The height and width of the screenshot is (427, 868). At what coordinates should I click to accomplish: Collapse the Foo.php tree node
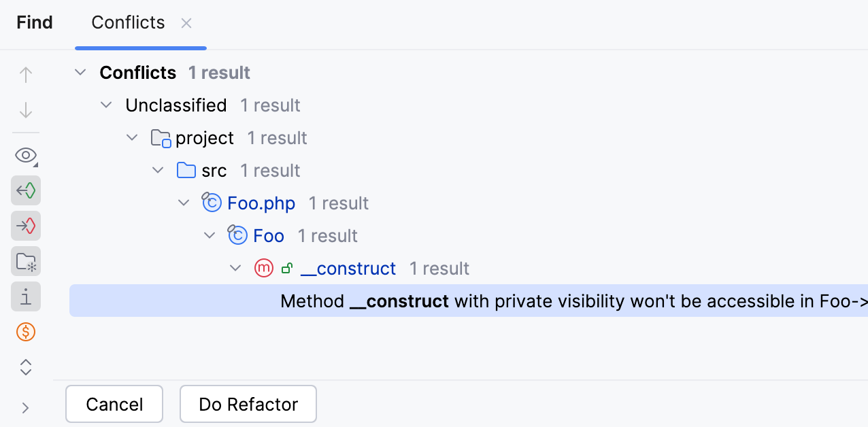point(184,203)
